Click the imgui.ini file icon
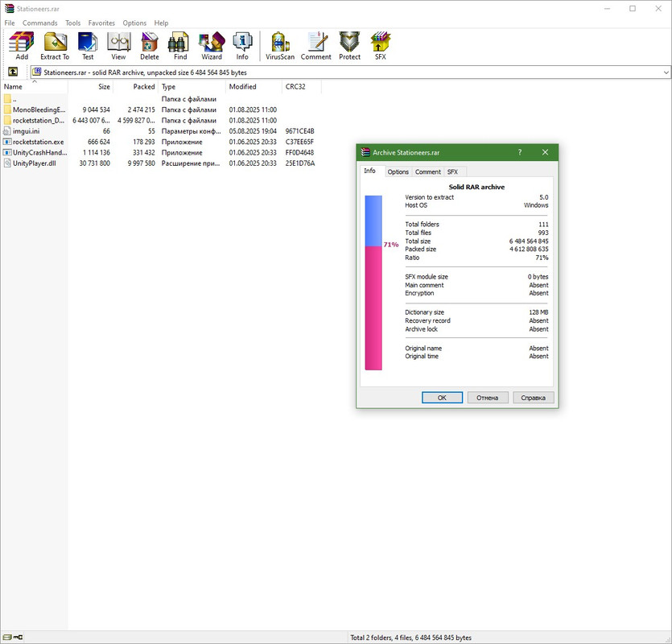672x644 pixels. (x=7, y=131)
